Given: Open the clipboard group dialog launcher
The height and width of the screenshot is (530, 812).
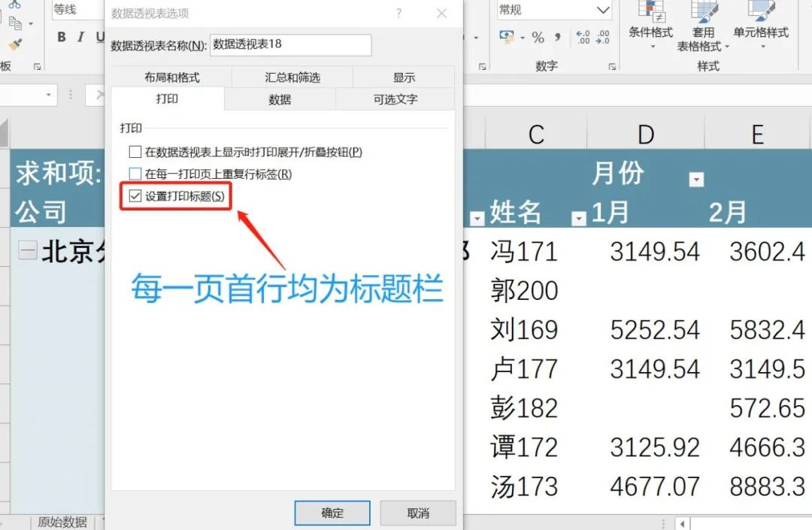Looking at the screenshot, I should [38, 67].
